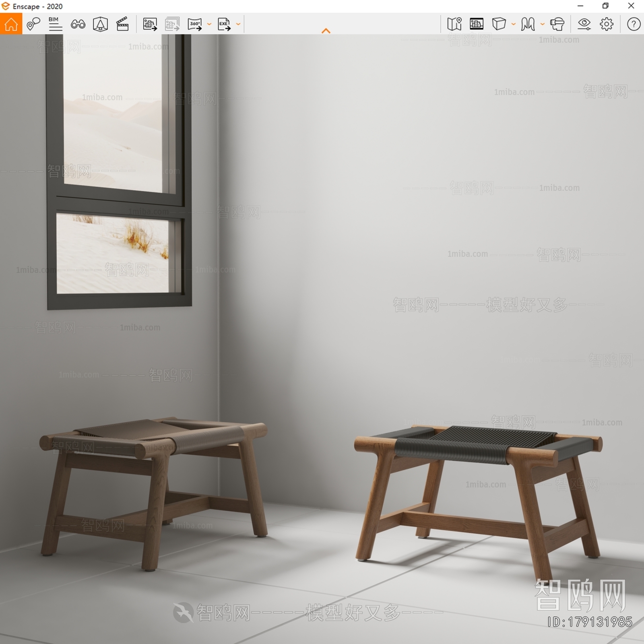Expand the 360° panorama dropdown arrow
The width and height of the screenshot is (644, 644).
tap(209, 24)
